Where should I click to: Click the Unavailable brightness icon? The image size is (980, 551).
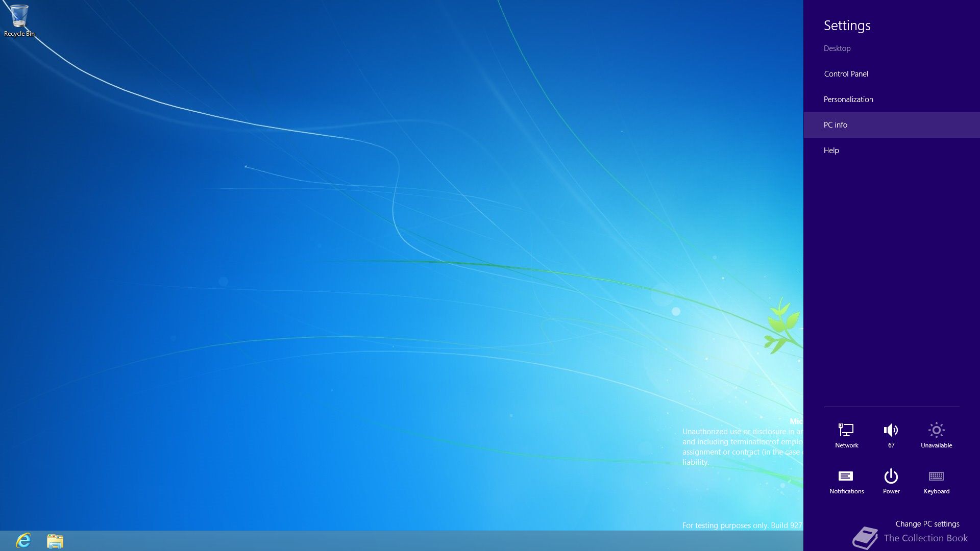pos(936,435)
